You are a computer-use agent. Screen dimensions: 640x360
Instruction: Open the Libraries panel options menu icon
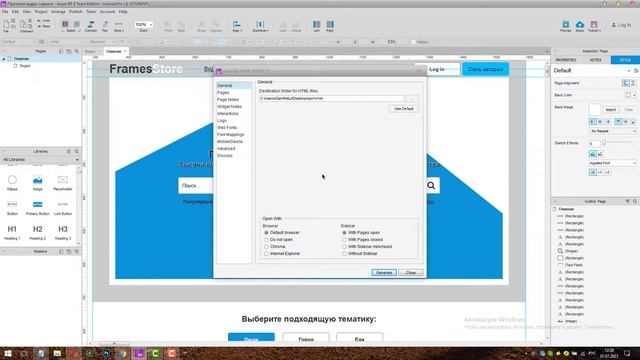tap(69, 151)
